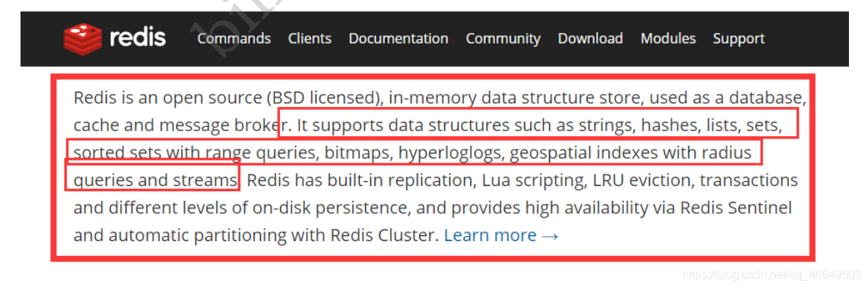Click the word 'hyperloglogs' in the description
The height and width of the screenshot is (288, 868).
pos(452,153)
